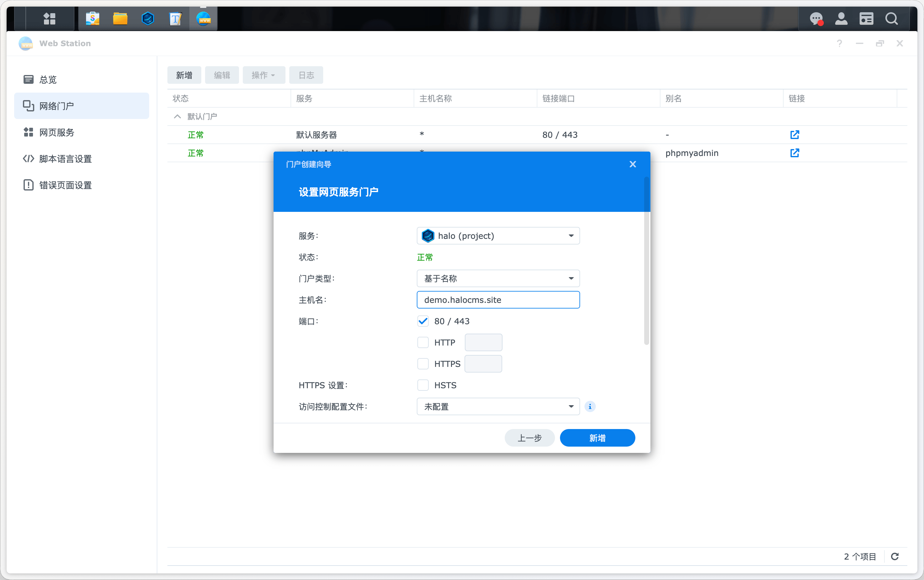The height and width of the screenshot is (580, 924).
Task: Open the 操作 dropdown in toolbar
Action: (x=264, y=75)
